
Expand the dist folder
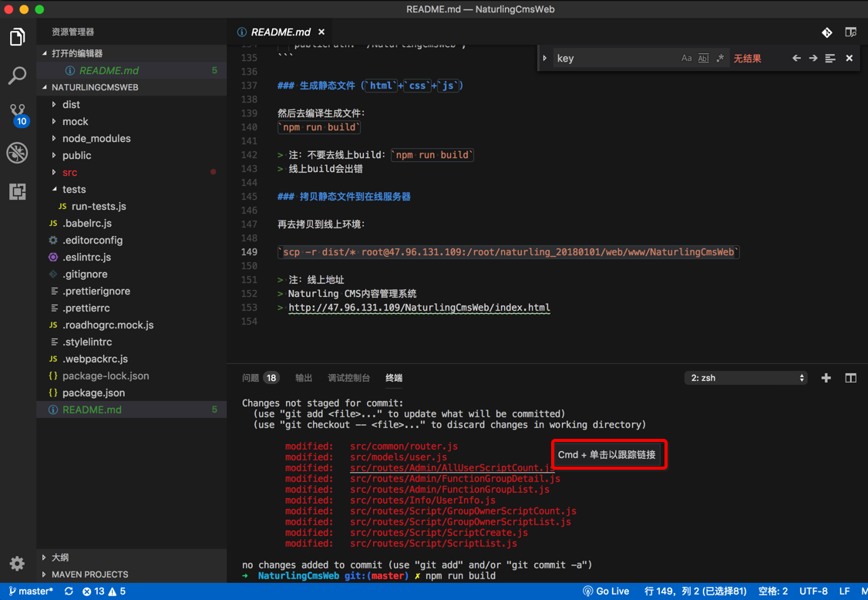click(131, 104)
